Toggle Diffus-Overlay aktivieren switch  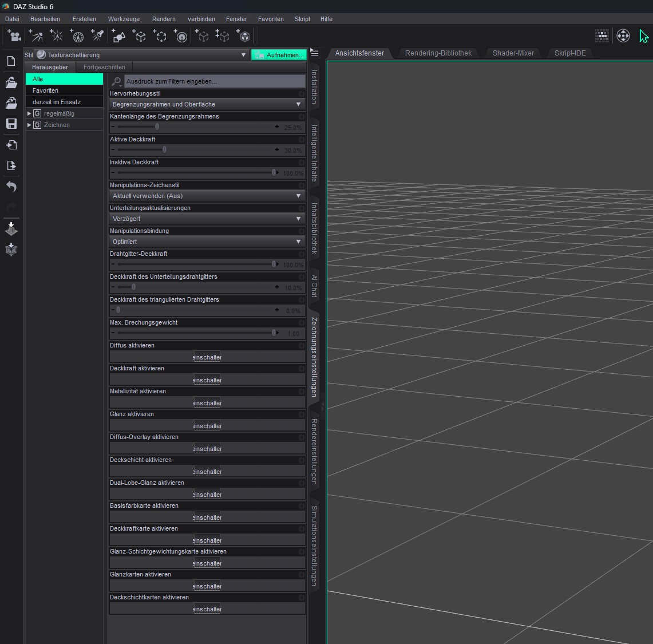point(207,449)
